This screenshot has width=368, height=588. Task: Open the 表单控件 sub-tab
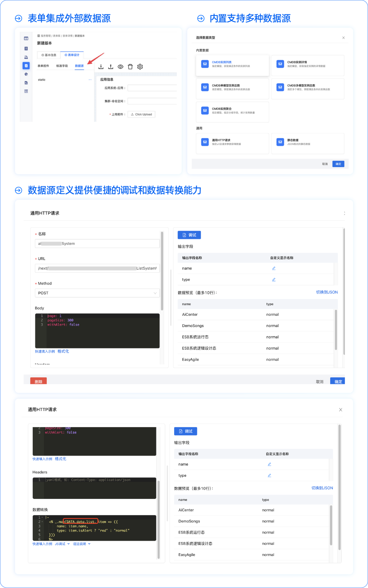[43, 66]
